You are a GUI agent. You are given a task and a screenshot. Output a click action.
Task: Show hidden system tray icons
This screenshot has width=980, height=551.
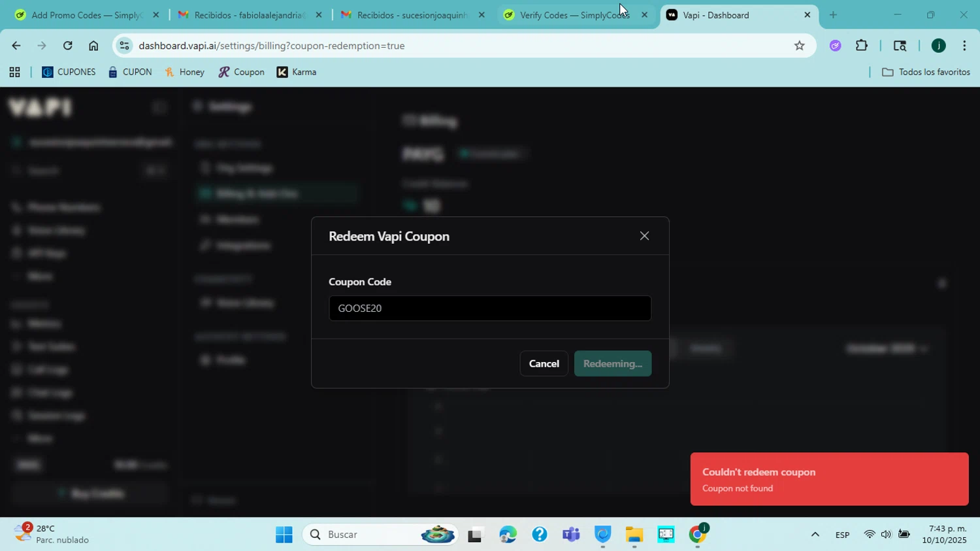pyautogui.click(x=815, y=535)
